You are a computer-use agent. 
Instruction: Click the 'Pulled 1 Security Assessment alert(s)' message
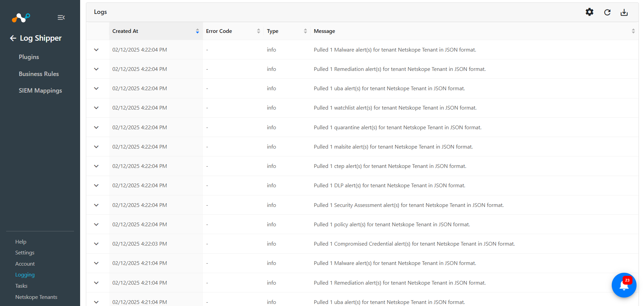tap(409, 205)
